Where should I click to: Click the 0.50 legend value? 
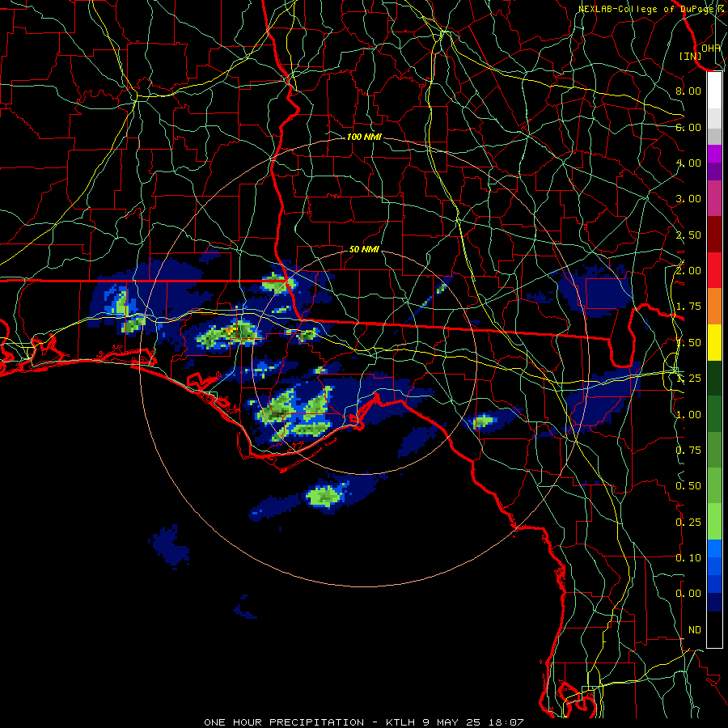tap(688, 486)
